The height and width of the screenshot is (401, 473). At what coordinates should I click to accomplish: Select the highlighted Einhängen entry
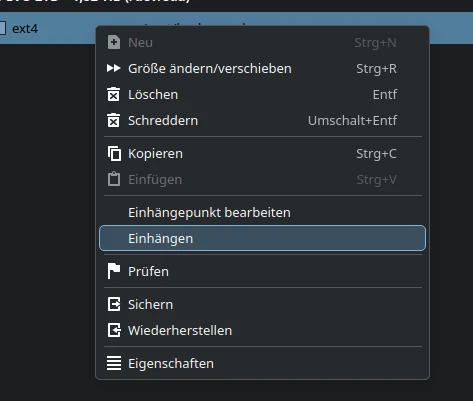click(262, 238)
